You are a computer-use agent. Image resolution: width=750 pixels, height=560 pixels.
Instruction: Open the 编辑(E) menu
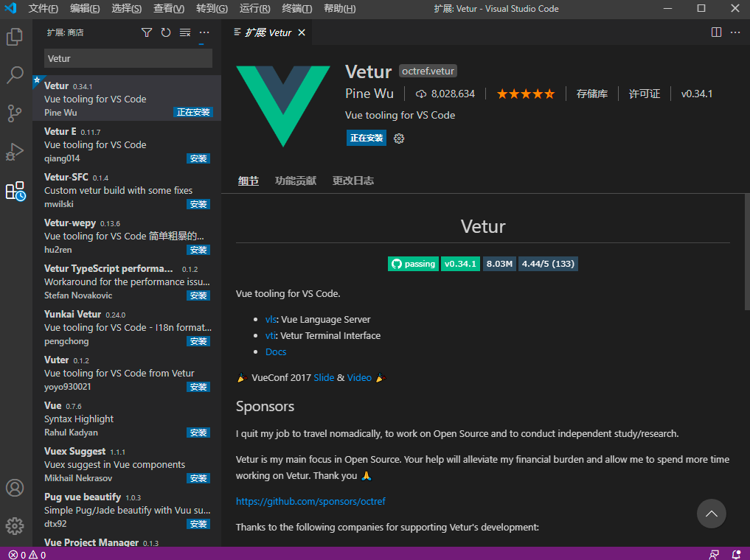coord(85,9)
